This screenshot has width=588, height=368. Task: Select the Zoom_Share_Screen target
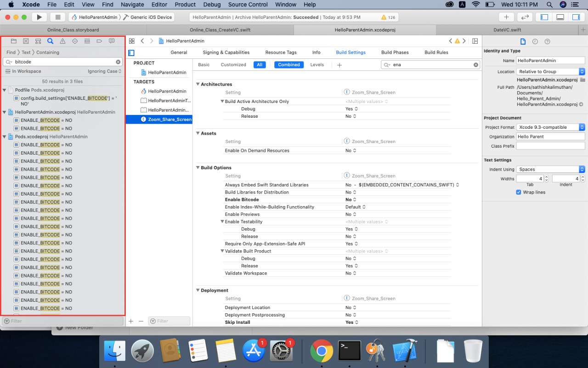click(x=159, y=119)
